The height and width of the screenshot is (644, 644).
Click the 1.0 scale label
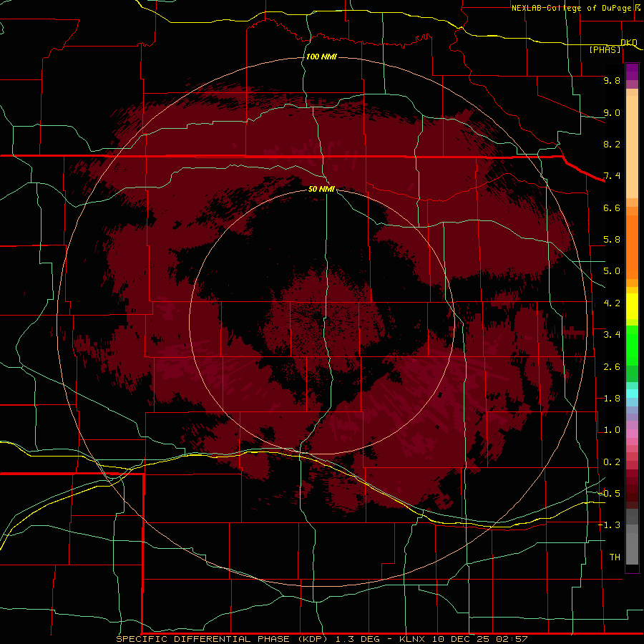[612, 430]
